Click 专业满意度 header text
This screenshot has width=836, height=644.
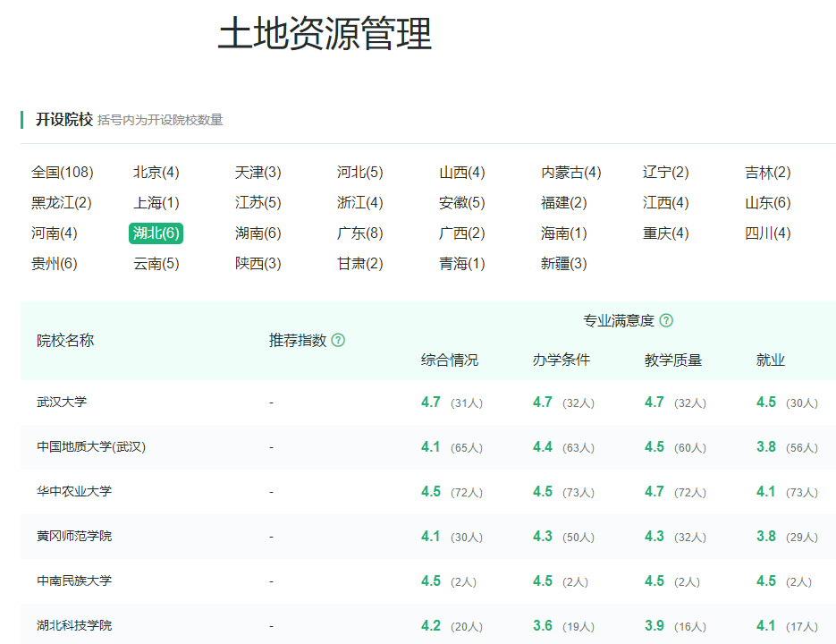coord(619,321)
